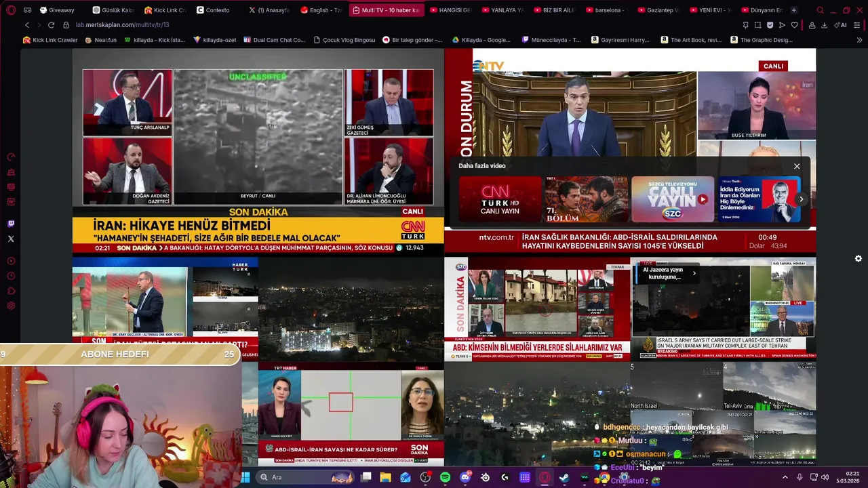Open Extensions cube icon in sidebar
868x488 pixels.
coord(11,291)
